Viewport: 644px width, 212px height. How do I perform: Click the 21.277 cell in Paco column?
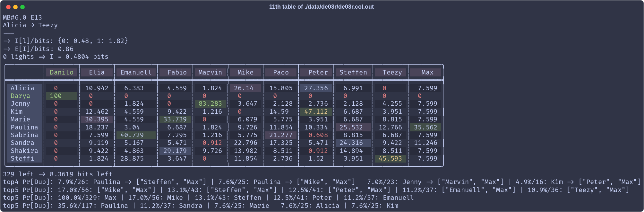pyautogui.click(x=281, y=135)
